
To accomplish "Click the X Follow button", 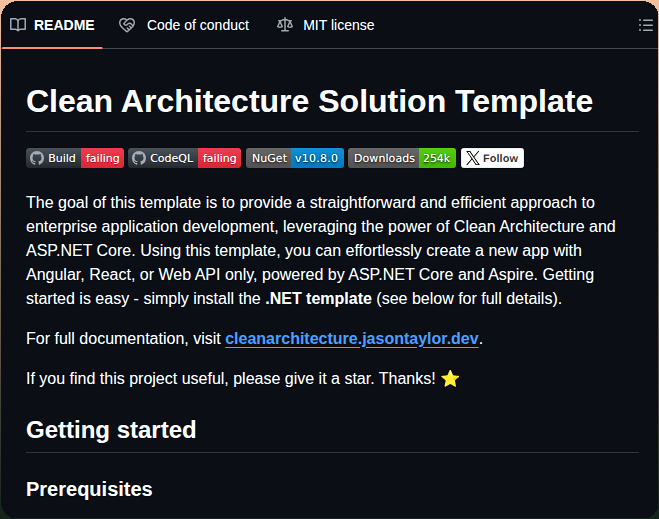I will [492, 158].
